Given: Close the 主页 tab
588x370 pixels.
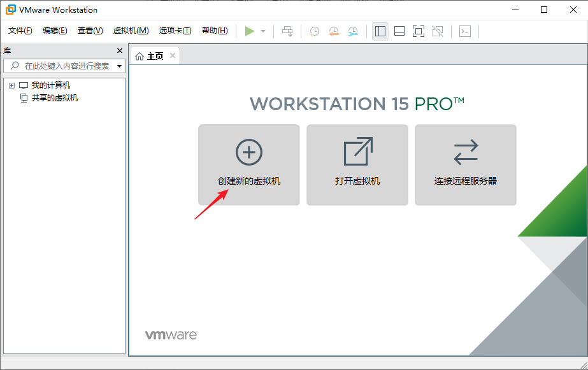Looking at the screenshot, I should 172,56.
